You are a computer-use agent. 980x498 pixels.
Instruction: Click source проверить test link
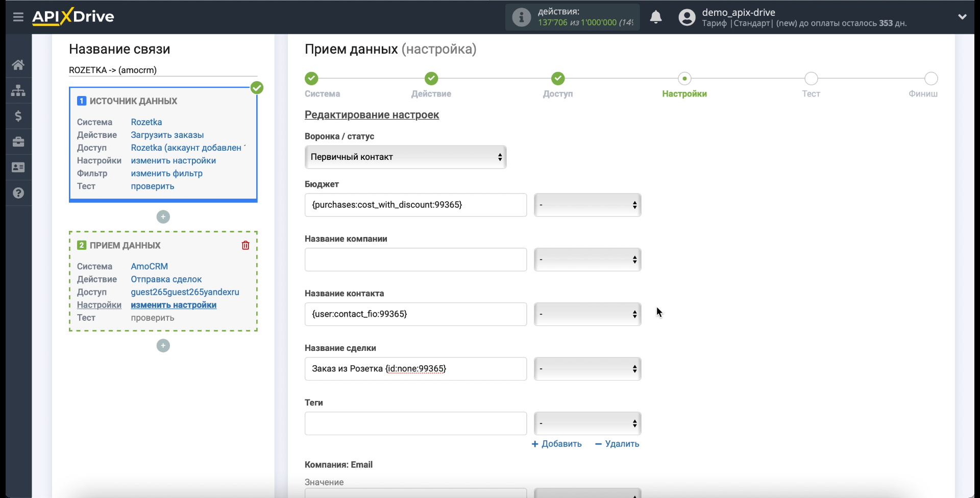click(153, 186)
